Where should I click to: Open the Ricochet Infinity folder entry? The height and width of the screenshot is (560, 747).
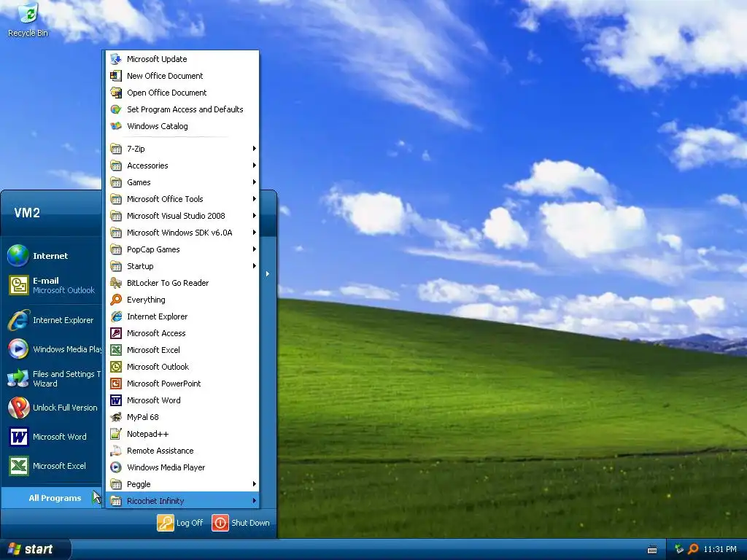(182, 501)
